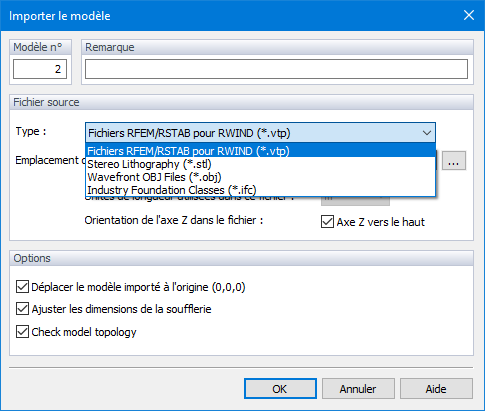
Task: Toggle Check model topology option
Action: [22, 332]
